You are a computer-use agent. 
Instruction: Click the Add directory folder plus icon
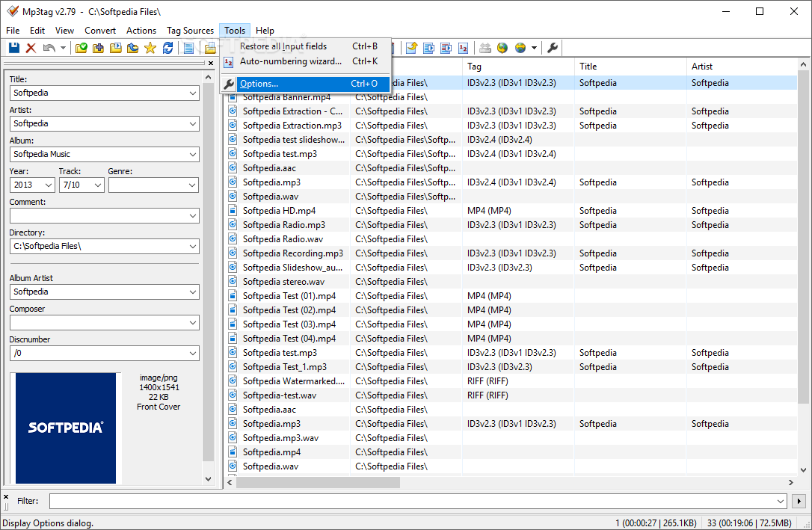99,48
